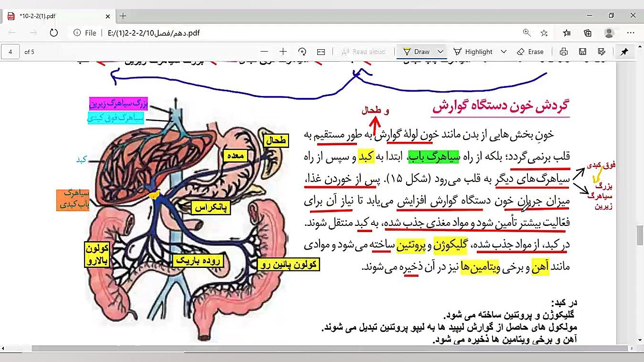The image size is (644, 362).
Task: Refresh the page
Action: click(x=54, y=33)
